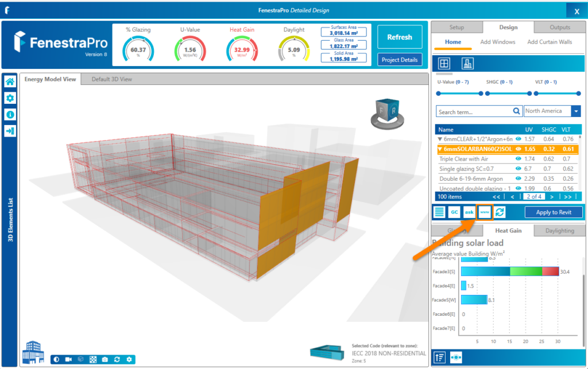
Task: Click the sun path icon below the chart
Action: (456, 358)
